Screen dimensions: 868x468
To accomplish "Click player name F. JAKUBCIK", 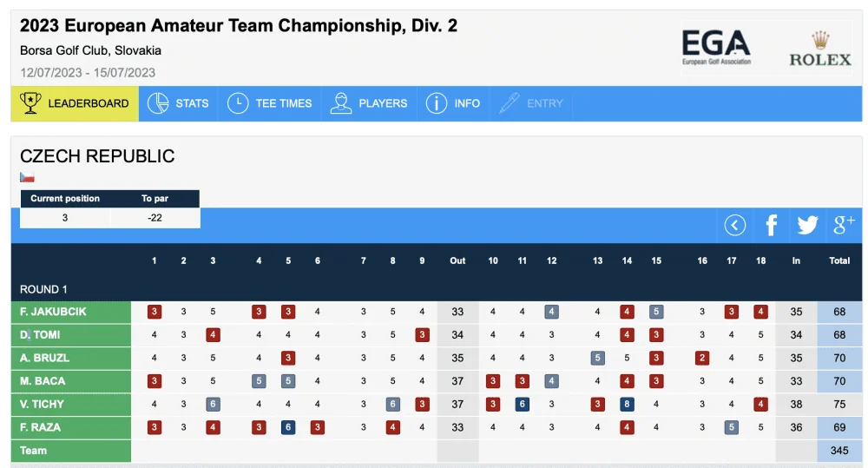I will pos(53,312).
